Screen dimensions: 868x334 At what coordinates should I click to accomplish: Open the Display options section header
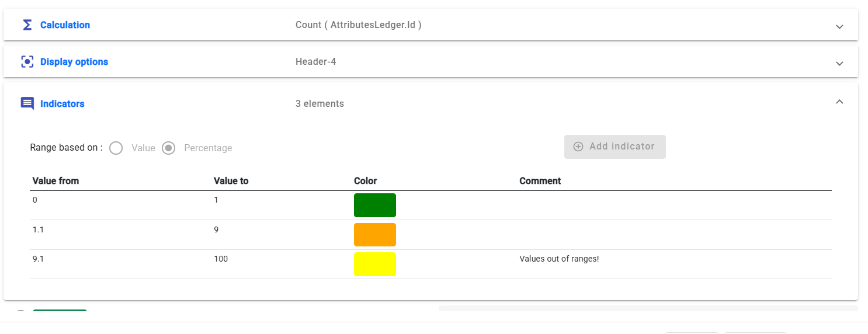(74, 62)
